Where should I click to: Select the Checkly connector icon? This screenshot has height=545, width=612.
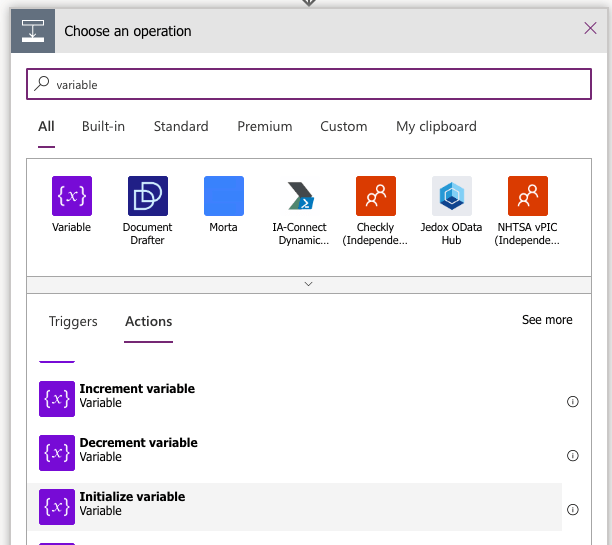(x=375, y=196)
